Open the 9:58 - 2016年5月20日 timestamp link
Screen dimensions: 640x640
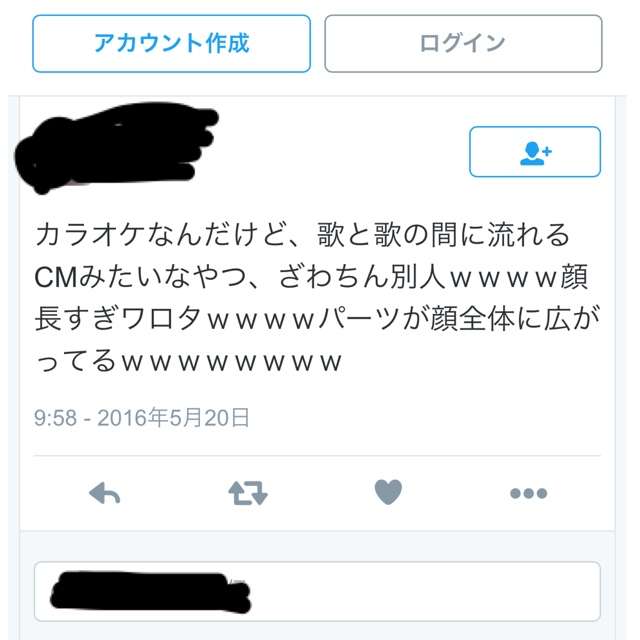coord(142,418)
